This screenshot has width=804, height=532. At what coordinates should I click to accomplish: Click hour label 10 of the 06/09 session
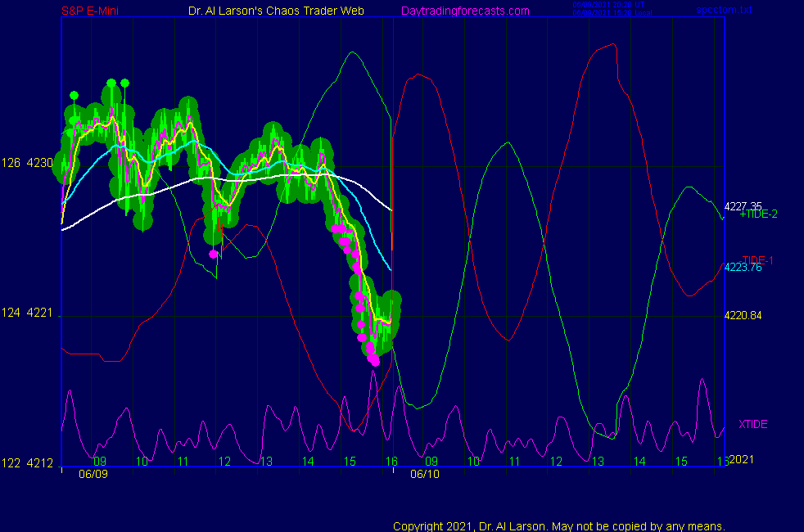click(142, 462)
